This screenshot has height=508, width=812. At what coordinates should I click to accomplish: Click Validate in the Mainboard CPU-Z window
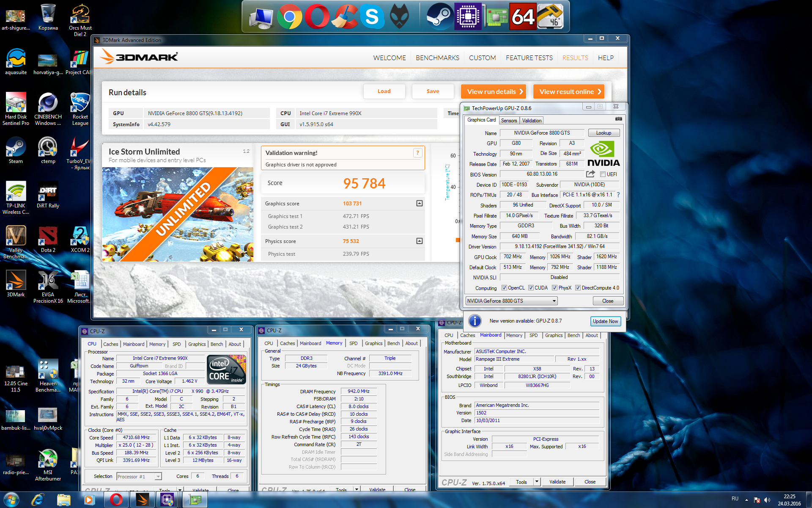[557, 482]
